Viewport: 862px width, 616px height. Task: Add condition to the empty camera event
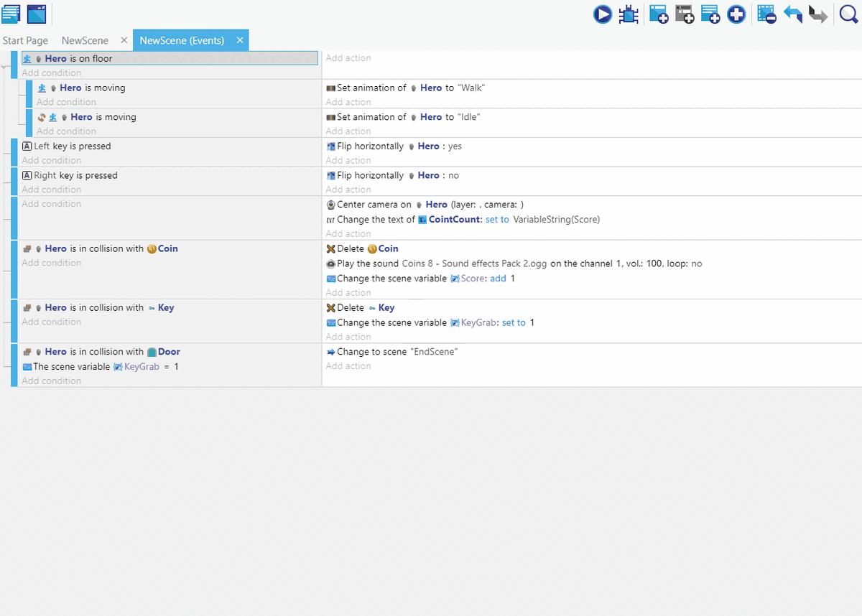point(51,205)
